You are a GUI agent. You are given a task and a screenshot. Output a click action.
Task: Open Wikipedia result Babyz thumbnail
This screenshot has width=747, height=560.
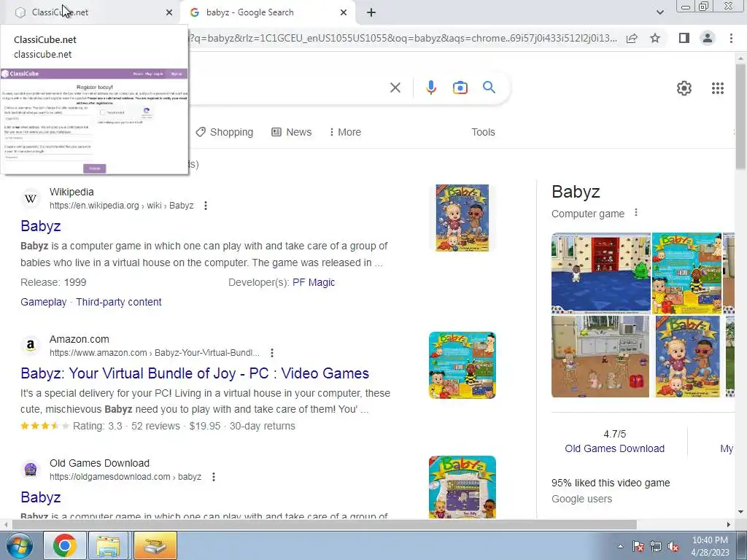pos(462,218)
